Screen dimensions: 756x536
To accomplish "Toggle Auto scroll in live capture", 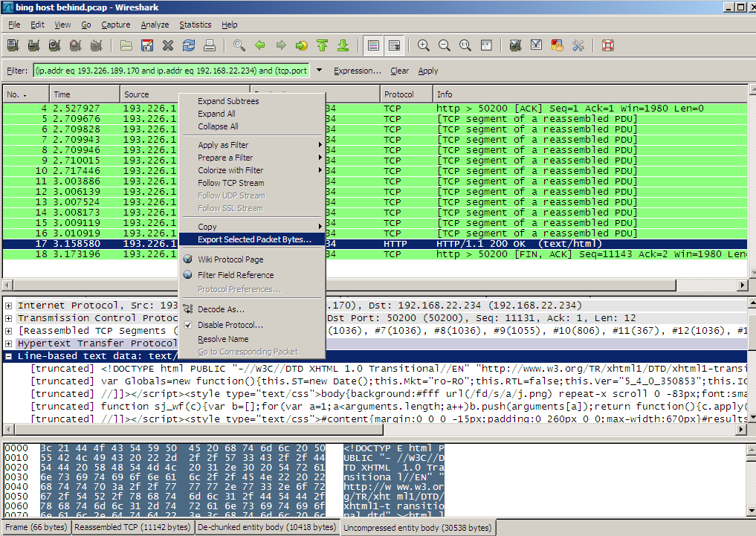I will pos(394,45).
